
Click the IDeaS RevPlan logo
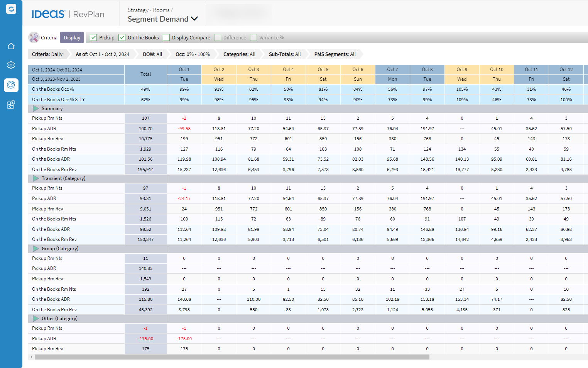coord(68,14)
